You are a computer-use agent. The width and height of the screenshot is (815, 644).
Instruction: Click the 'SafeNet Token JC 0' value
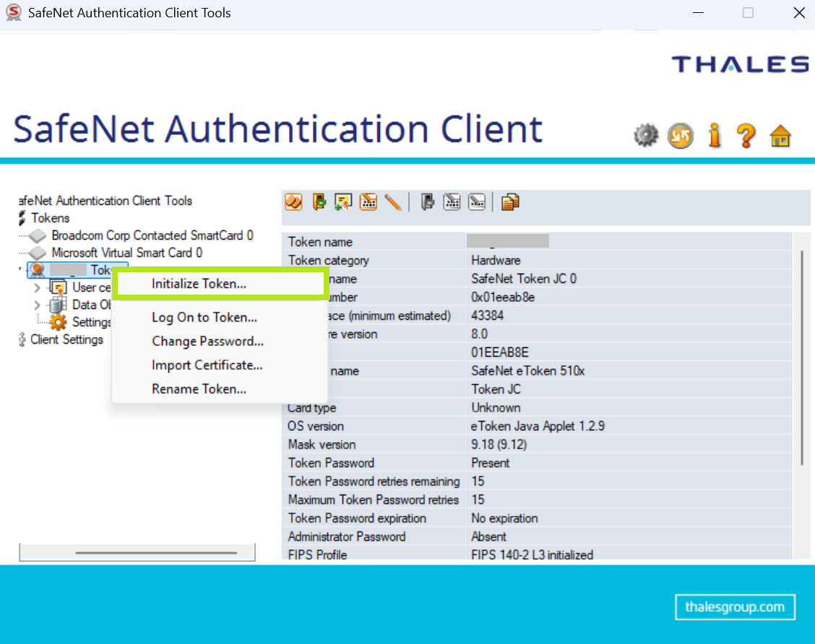tap(524, 279)
